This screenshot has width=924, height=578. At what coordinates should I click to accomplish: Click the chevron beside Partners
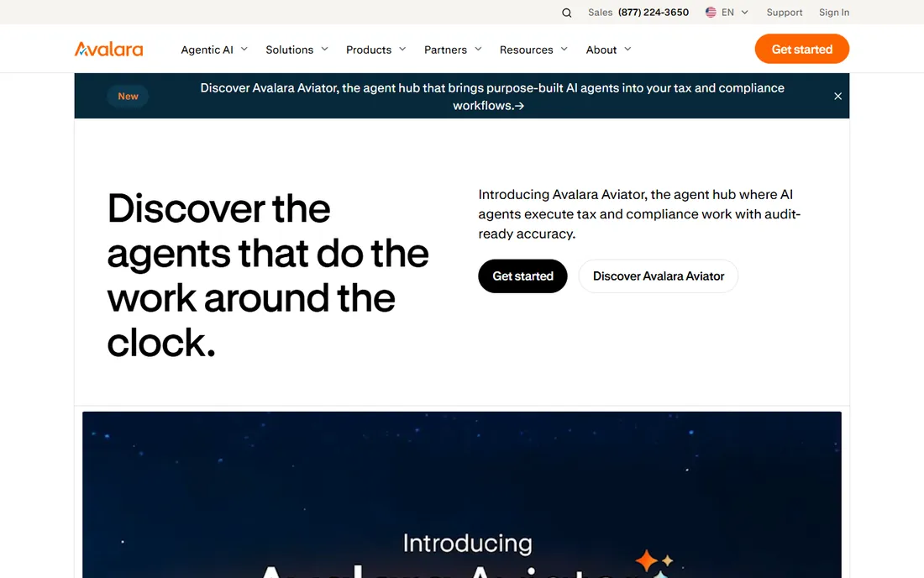478,49
